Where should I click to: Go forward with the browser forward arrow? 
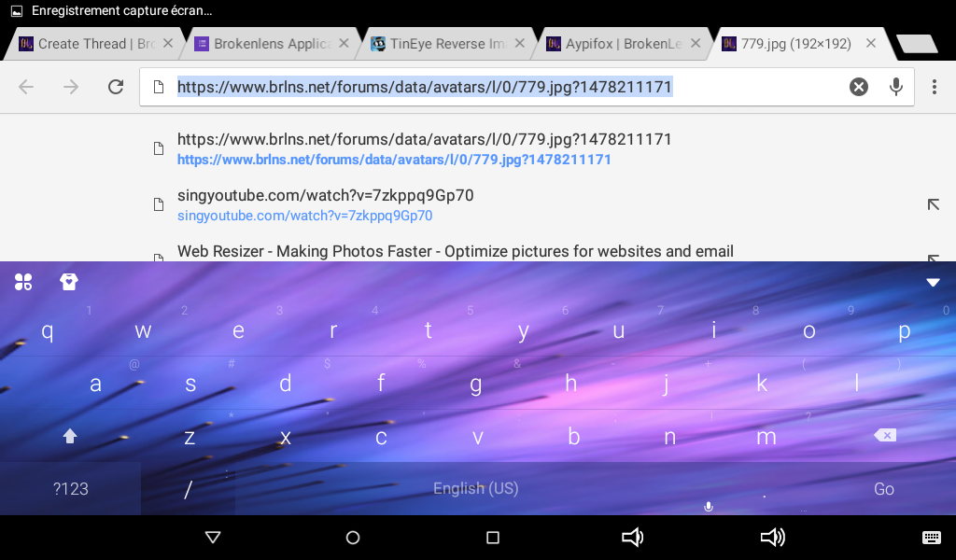(x=71, y=87)
